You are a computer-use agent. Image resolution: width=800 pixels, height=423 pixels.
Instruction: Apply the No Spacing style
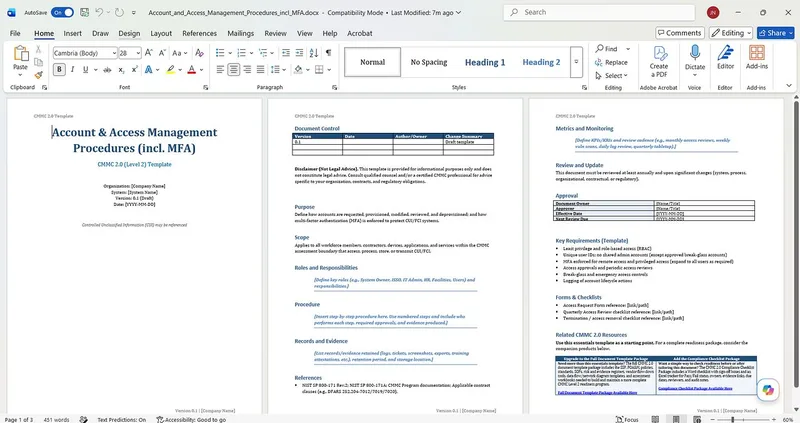pyautogui.click(x=429, y=62)
